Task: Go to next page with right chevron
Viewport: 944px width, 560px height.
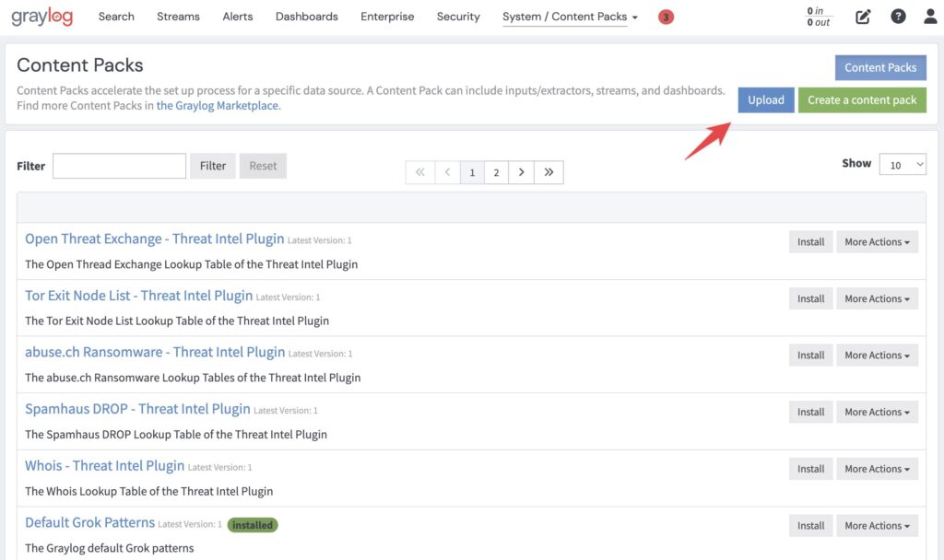Action: [522, 172]
